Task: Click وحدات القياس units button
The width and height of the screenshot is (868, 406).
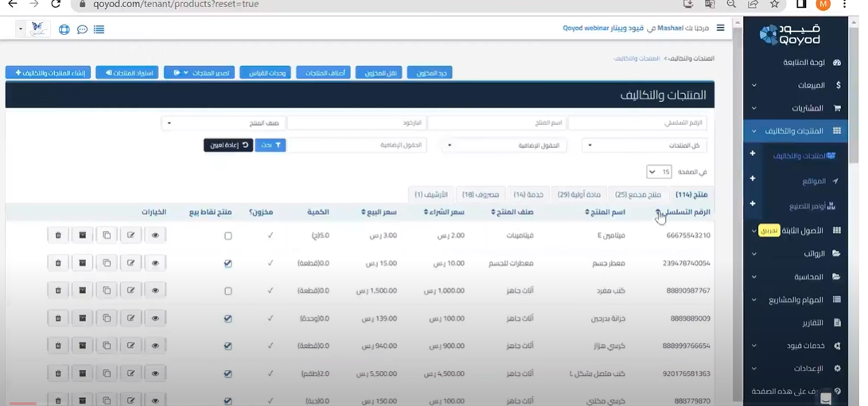Action: 265,72
